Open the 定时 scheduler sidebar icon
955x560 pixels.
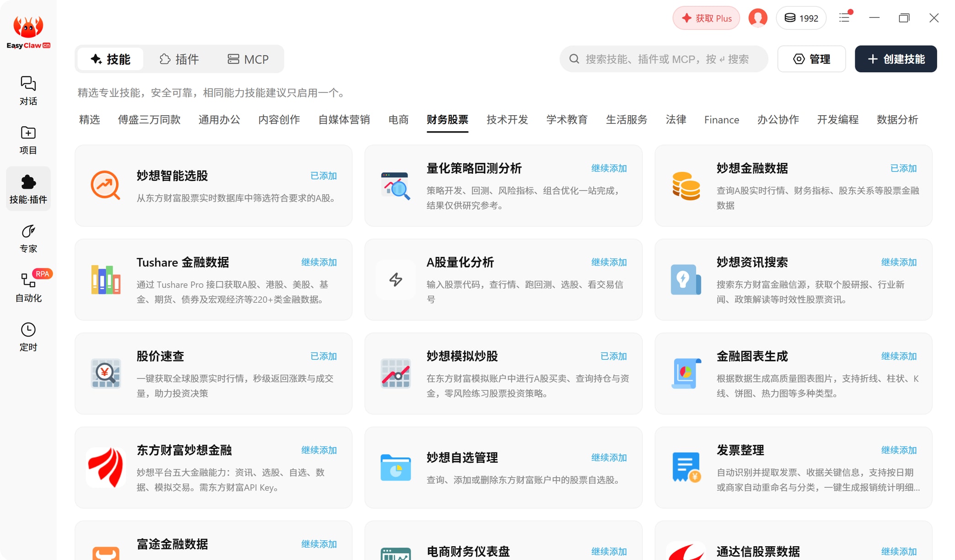(28, 337)
